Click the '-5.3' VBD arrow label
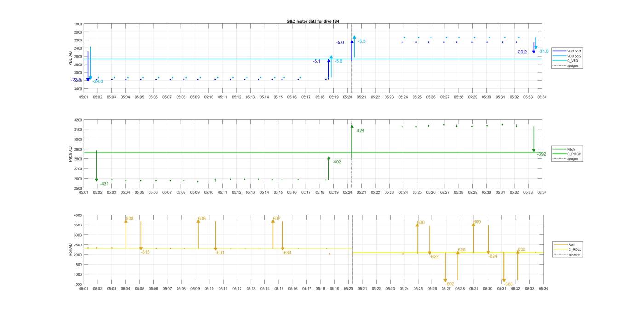The height and width of the screenshot is (319, 644). coord(362,41)
